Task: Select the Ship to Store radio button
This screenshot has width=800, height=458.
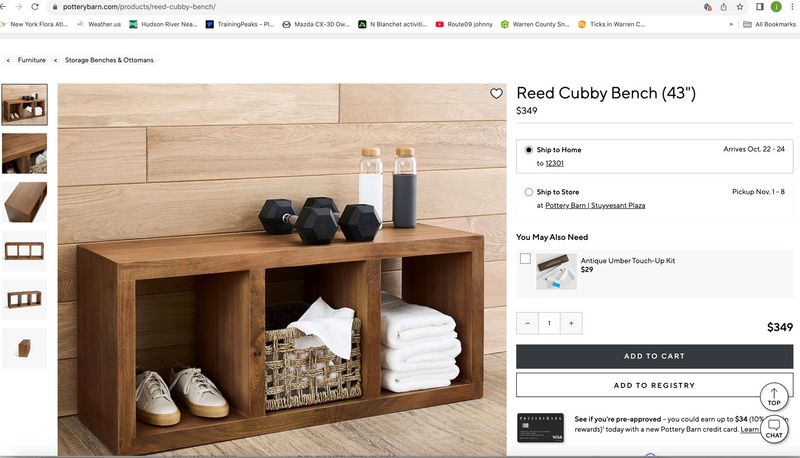Action: (x=529, y=192)
